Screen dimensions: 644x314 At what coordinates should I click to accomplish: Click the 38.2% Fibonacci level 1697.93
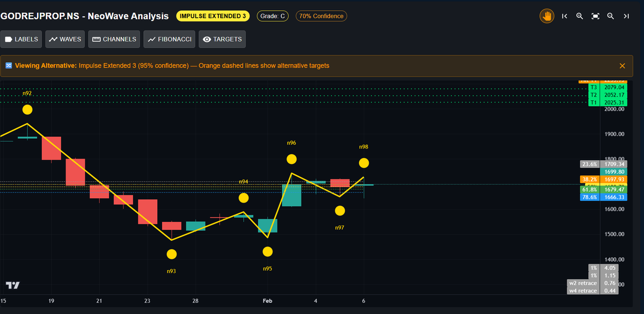(603, 179)
